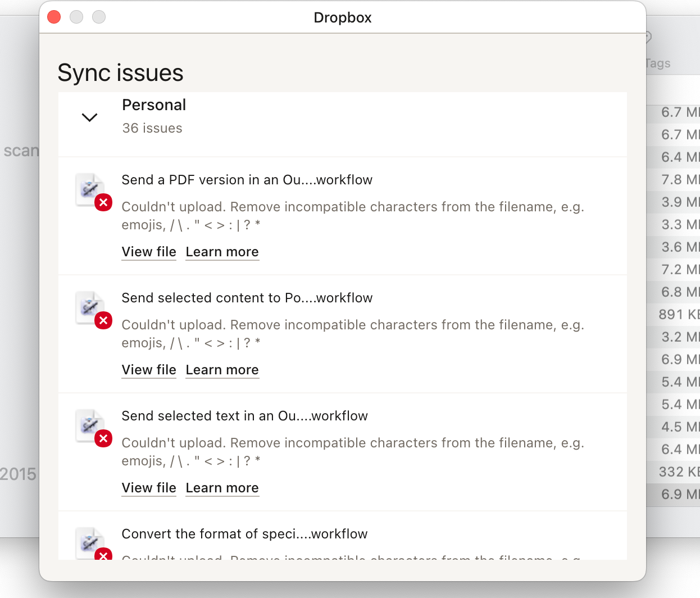Click View file under Send selected content
This screenshot has width=700, height=598.
148,370
